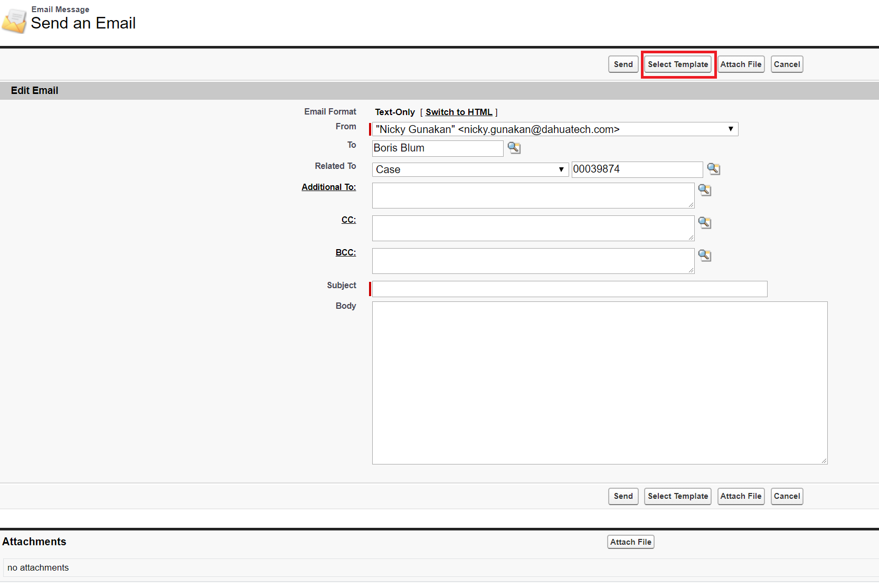Click the Additional To label link

pyautogui.click(x=329, y=187)
